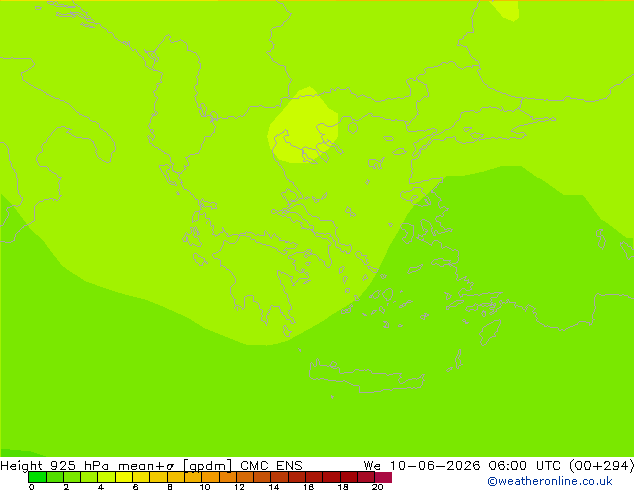Click the island of Crete outline on map

click(x=366, y=375)
